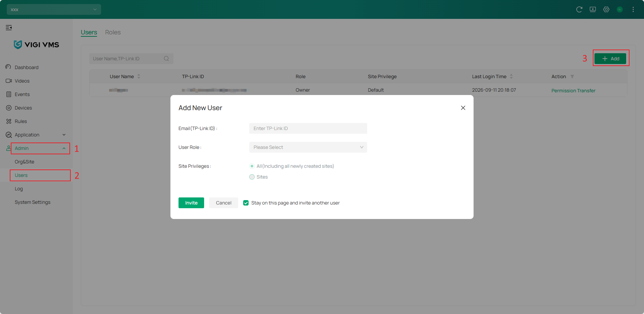Click the VIGI VMS logo
Screen dimensions: 644x314
click(x=36, y=44)
